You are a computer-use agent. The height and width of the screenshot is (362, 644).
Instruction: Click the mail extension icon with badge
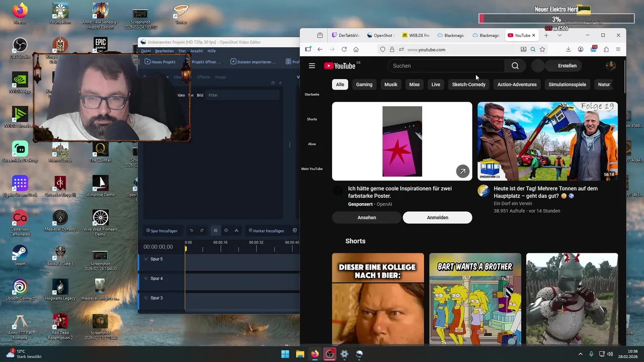click(x=593, y=49)
